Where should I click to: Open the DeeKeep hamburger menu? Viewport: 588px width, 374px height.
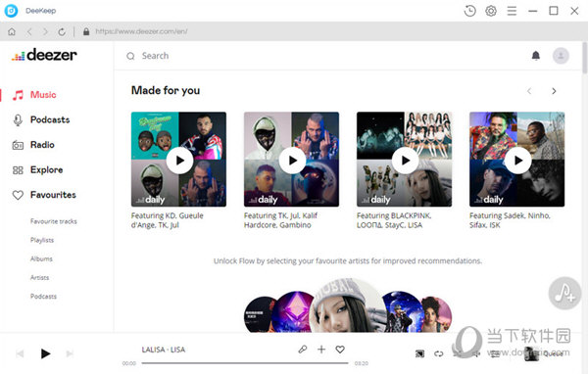tap(512, 11)
